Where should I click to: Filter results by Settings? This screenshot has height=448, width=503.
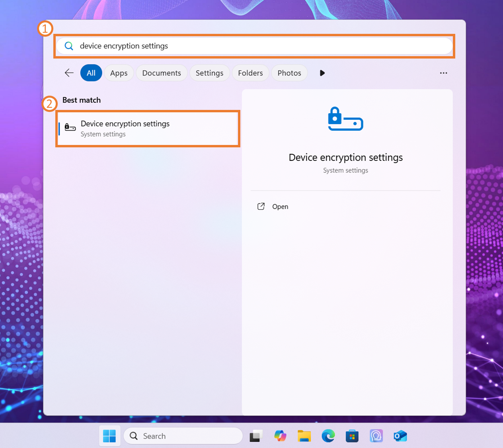point(209,73)
